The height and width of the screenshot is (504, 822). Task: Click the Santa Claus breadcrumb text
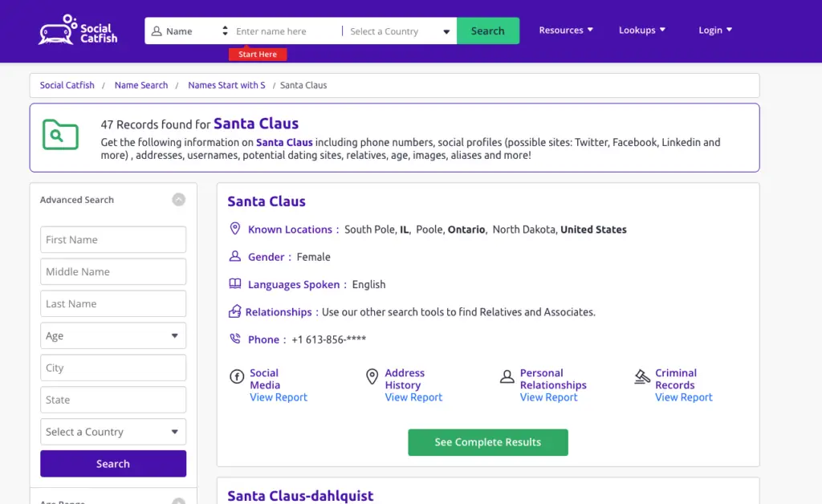click(303, 85)
